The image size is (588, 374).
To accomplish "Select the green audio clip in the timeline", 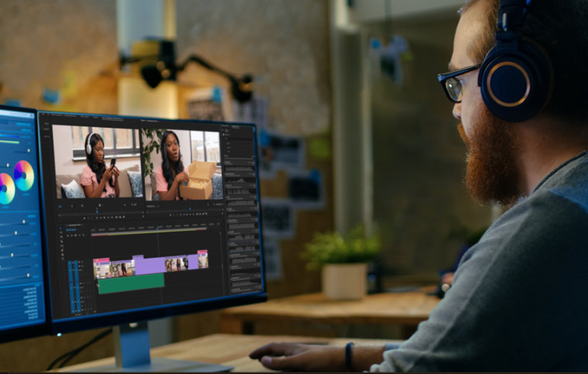I will point(130,283).
